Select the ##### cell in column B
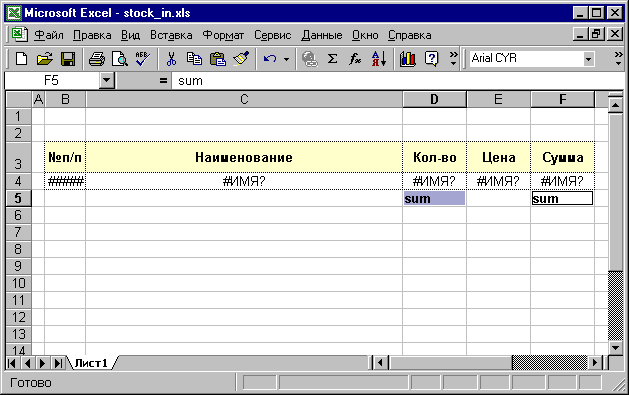 coord(65,181)
